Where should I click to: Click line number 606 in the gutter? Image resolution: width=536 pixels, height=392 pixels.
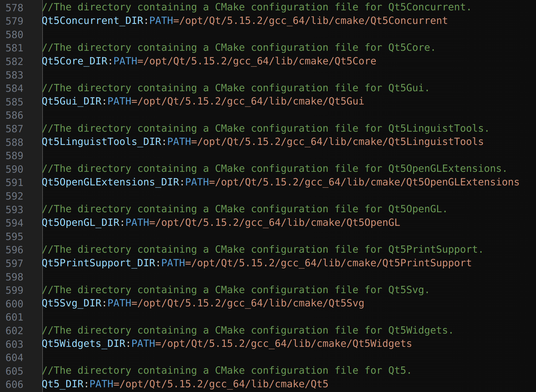(14, 385)
